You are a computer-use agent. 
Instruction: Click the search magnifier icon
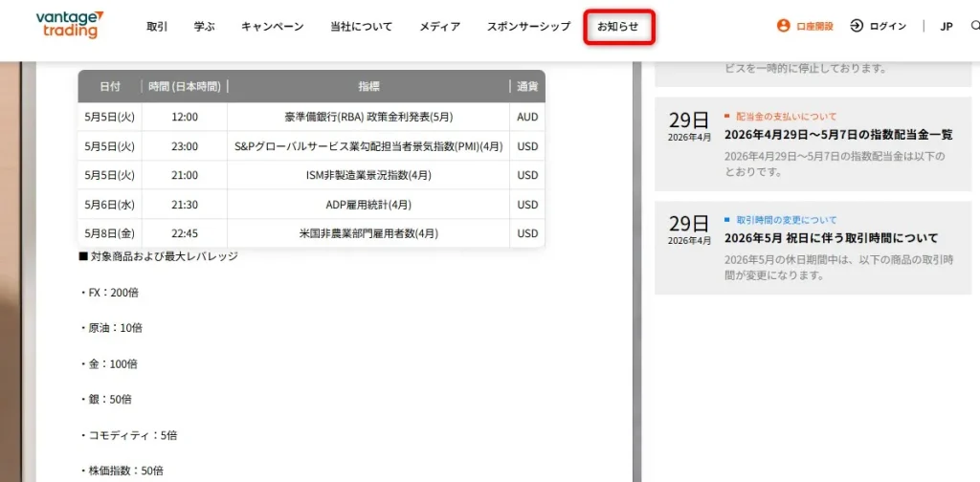pyautogui.click(x=975, y=26)
